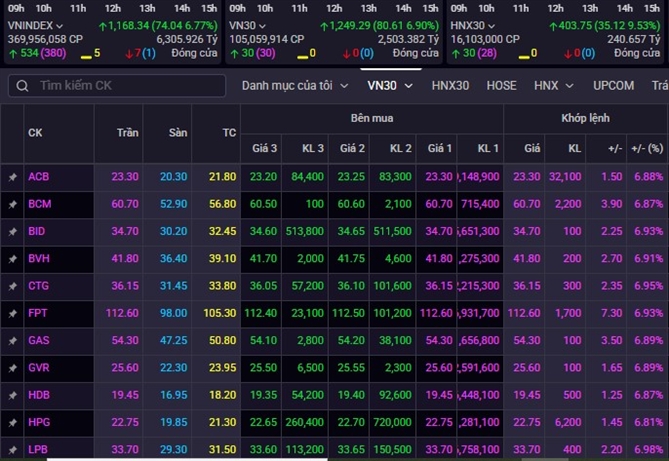
Task: Click the +/- (%) column header
Action: coord(647,149)
